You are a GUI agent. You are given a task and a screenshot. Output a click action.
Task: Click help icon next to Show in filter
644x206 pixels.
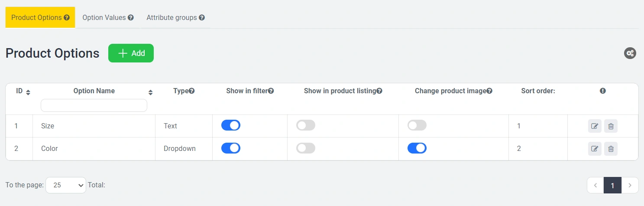(271, 91)
